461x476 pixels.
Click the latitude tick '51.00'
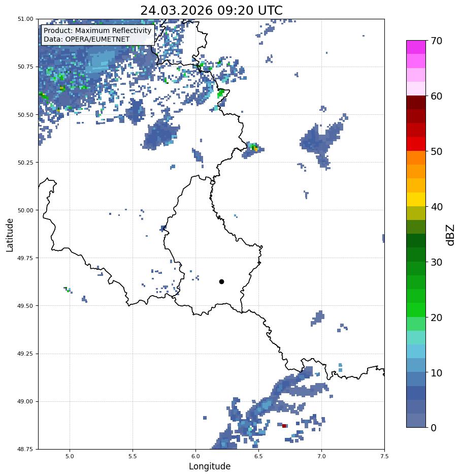tap(25, 19)
